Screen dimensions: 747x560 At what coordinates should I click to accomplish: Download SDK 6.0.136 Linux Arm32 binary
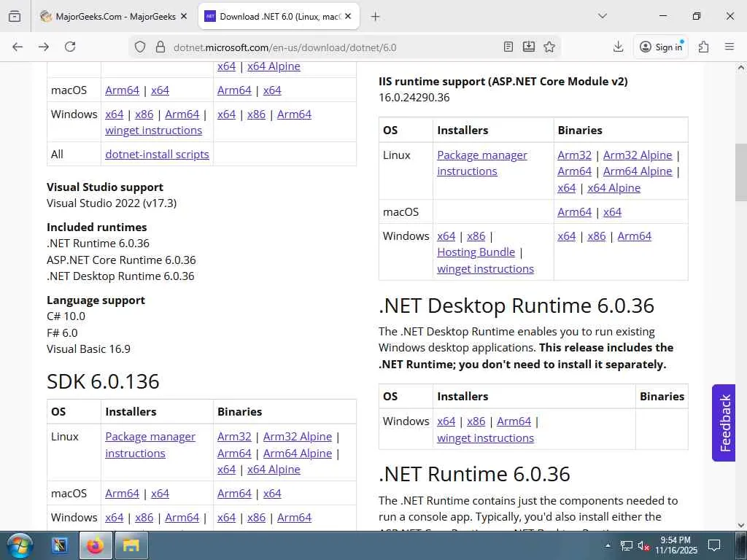234,437
